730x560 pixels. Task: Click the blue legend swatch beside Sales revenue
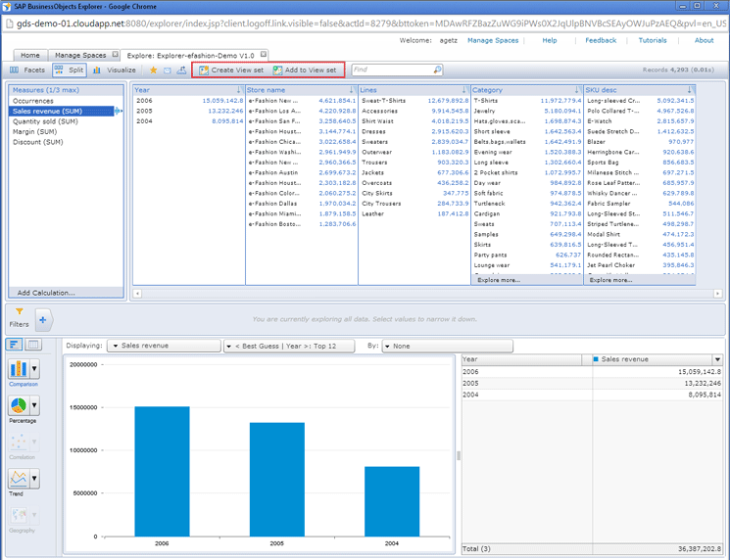click(596, 359)
